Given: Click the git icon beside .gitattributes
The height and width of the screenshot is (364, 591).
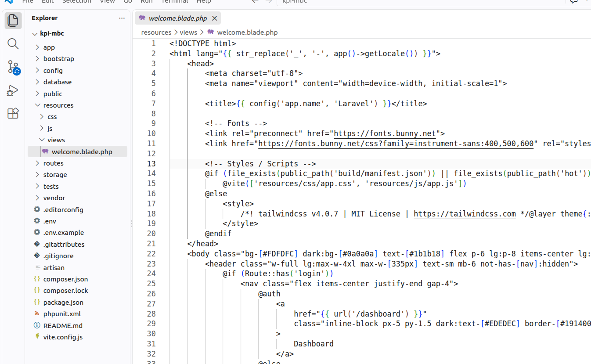Looking at the screenshot, I should 37,244.
